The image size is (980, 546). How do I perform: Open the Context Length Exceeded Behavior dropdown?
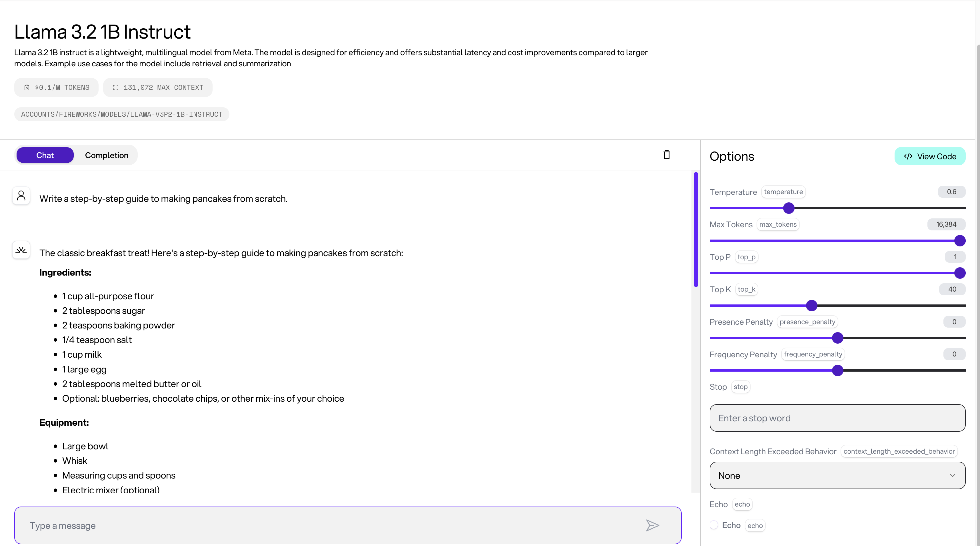[837, 476]
